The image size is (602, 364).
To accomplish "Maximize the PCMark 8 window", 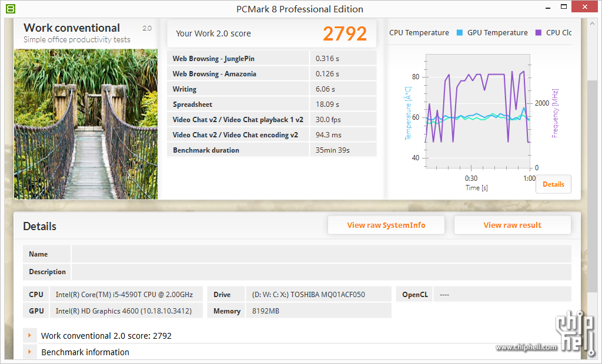I will 564,6.
